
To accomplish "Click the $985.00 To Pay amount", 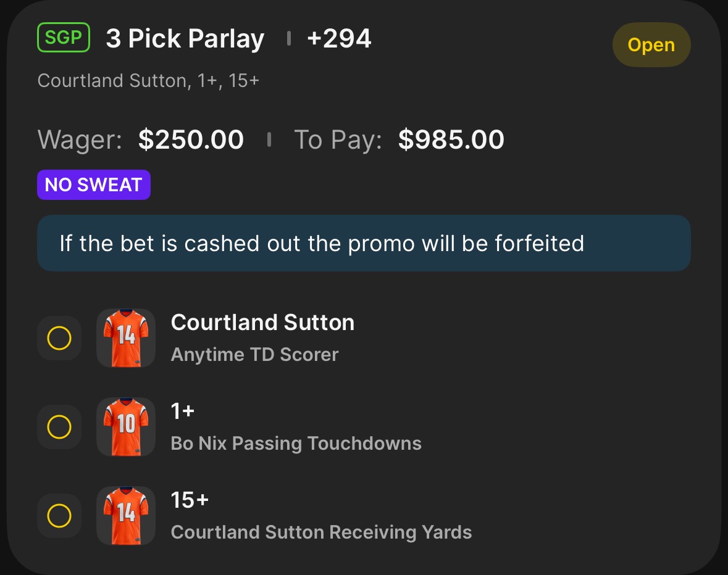I will point(451,139).
